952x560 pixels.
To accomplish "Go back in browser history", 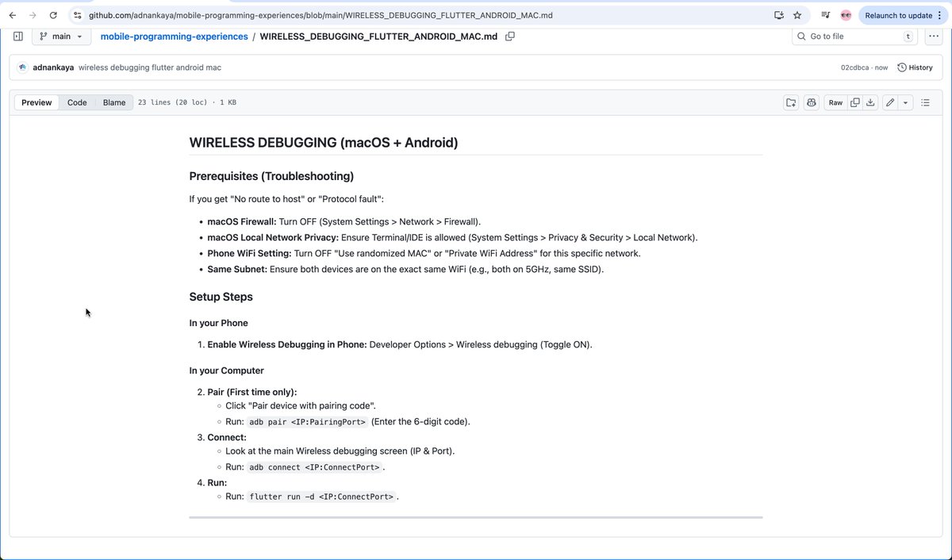I will click(12, 15).
